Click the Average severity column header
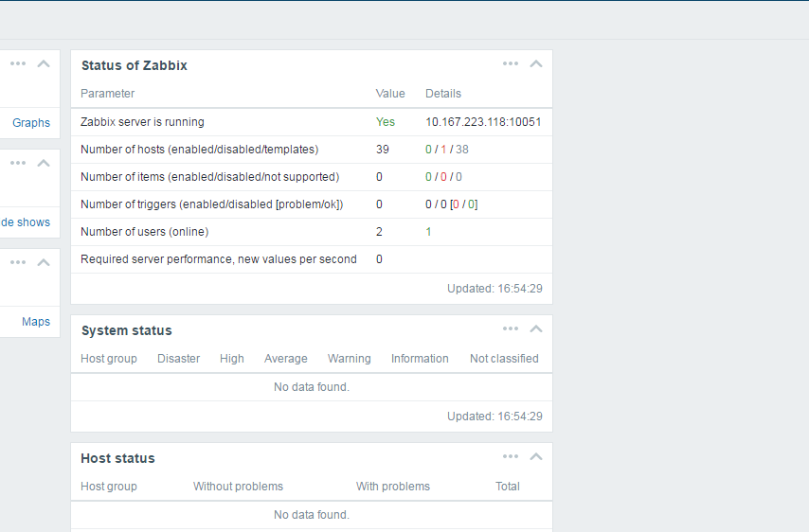This screenshot has width=809, height=532. point(286,359)
